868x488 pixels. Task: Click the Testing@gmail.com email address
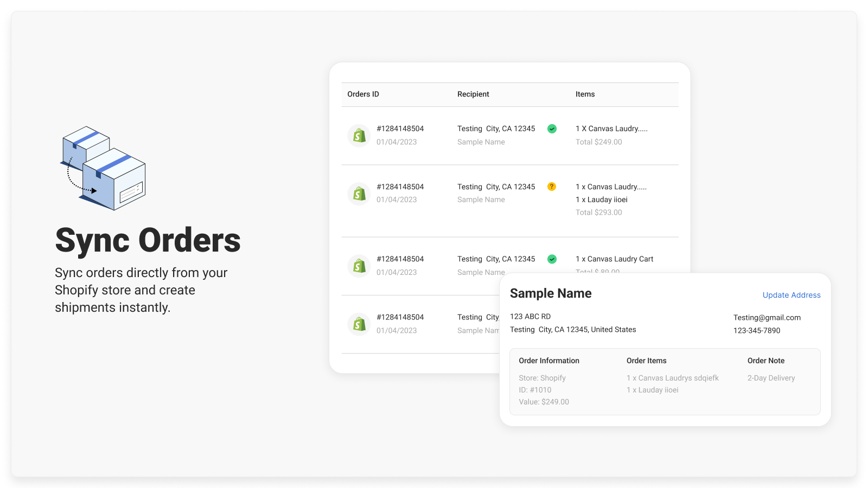tap(767, 317)
